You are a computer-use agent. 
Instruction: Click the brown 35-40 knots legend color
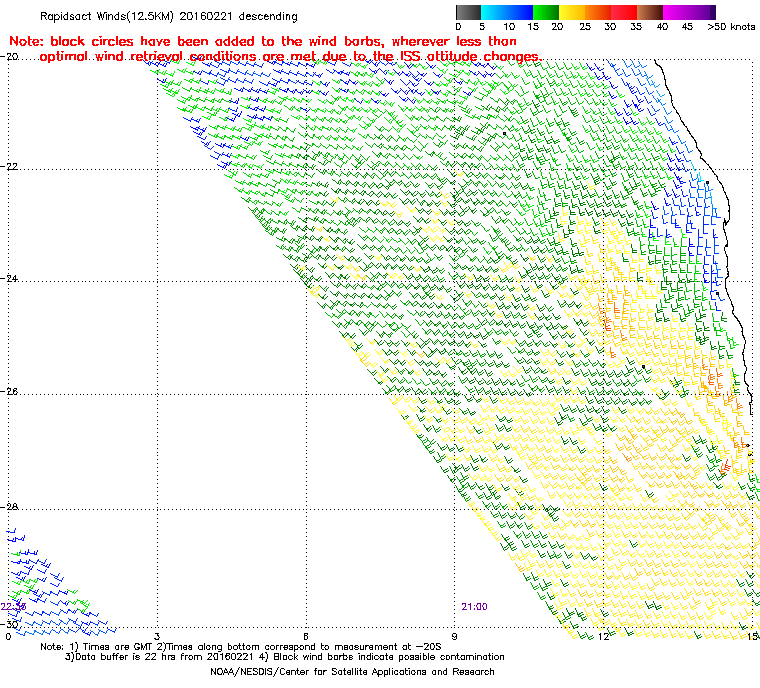(650, 12)
